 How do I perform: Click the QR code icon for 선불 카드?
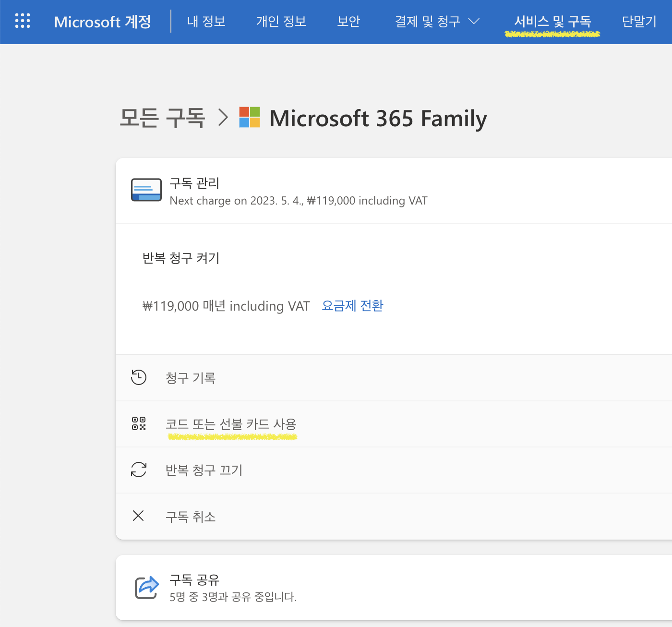click(x=139, y=423)
